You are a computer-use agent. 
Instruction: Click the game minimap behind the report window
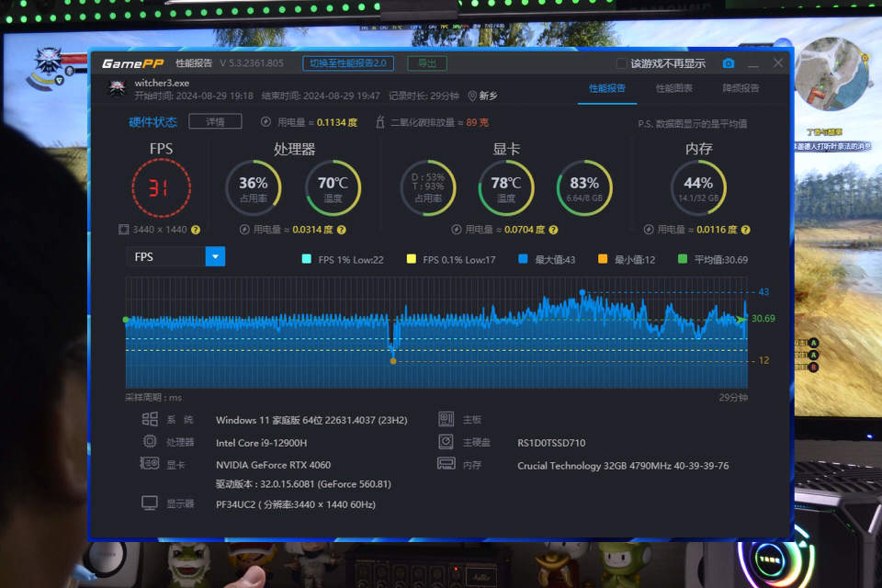[x=831, y=74]
